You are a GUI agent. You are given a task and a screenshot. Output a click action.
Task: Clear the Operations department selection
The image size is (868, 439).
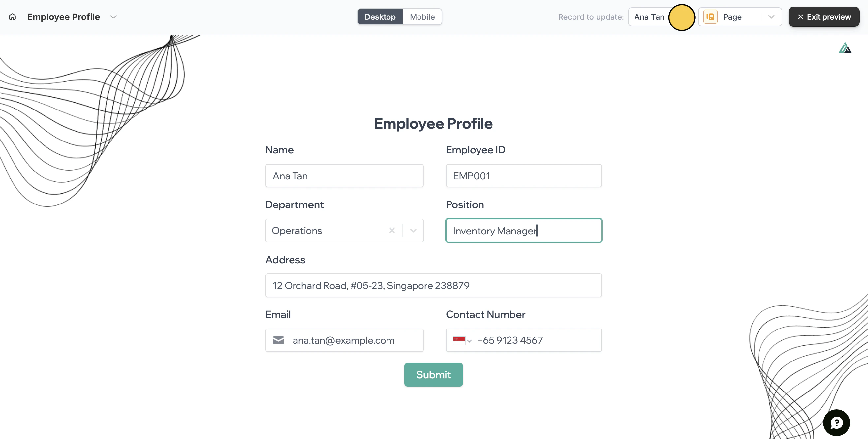(x=392, y=231)
